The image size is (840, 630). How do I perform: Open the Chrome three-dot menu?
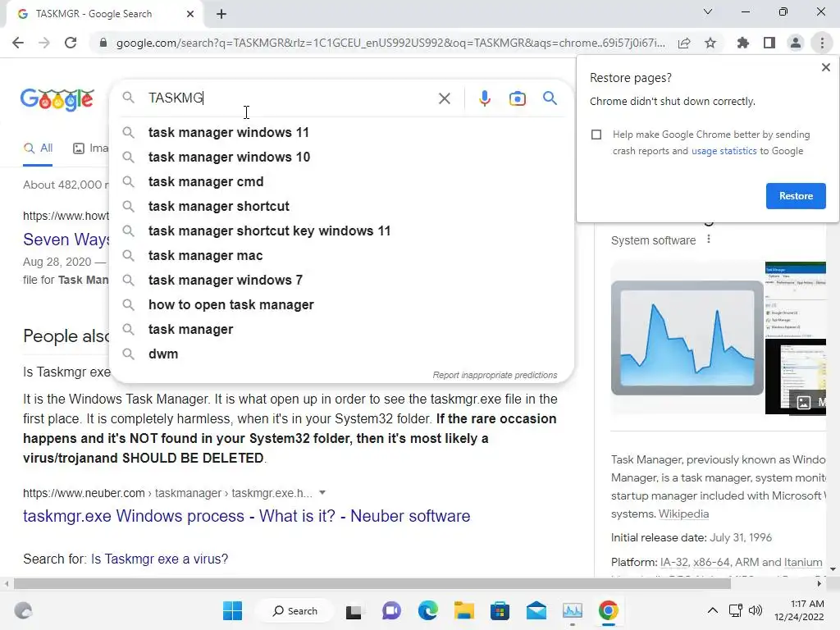tap(822, 43)
